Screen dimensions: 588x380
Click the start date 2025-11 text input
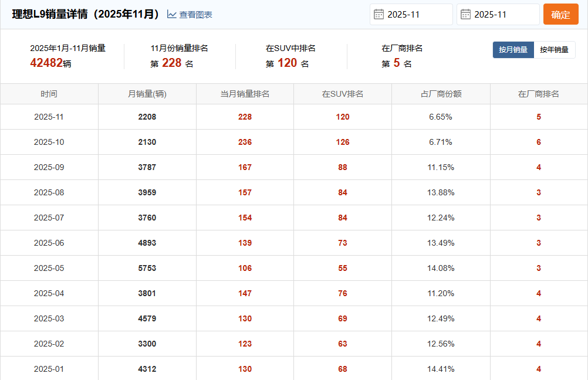(417, 15)
